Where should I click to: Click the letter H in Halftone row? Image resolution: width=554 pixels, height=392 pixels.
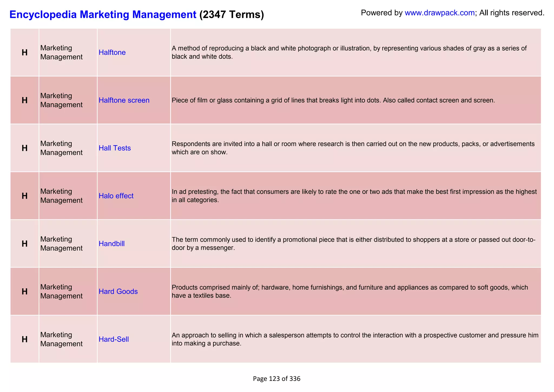[25, 52]
